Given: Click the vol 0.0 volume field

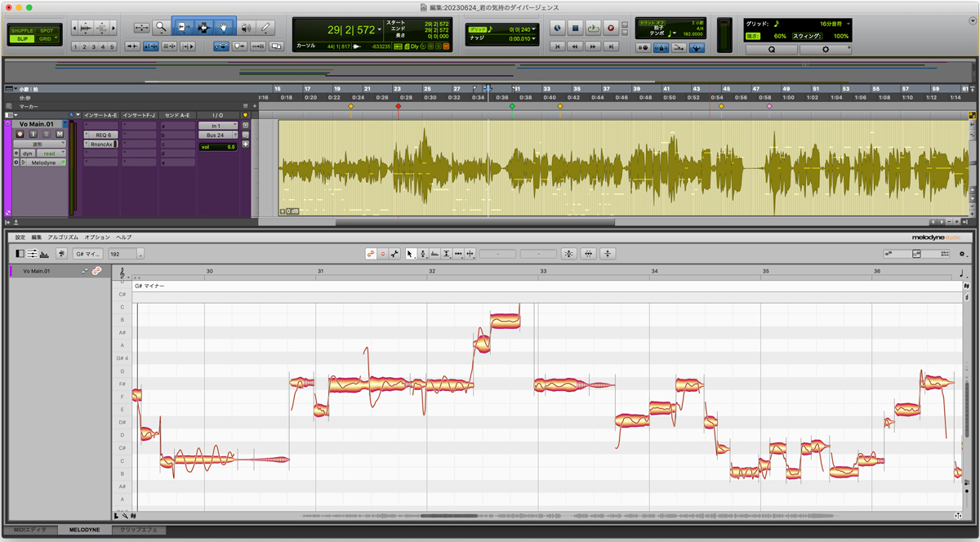Looking at the screenshot, I should click(218, 147).
